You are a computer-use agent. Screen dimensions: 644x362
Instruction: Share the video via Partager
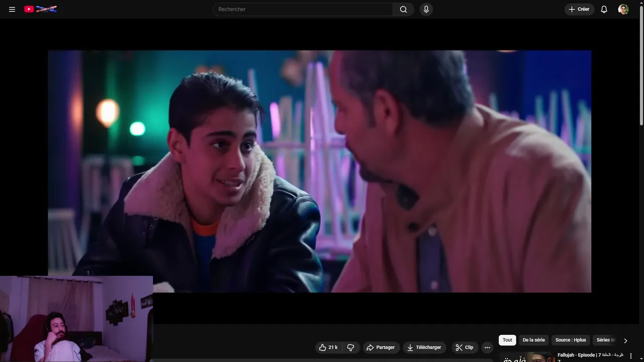coord(381,347)
